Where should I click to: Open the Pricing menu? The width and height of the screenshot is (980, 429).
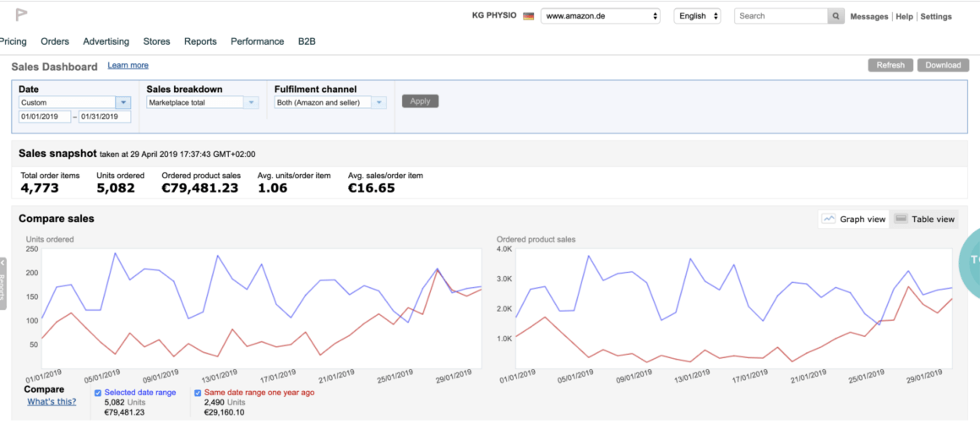[14, 42]
